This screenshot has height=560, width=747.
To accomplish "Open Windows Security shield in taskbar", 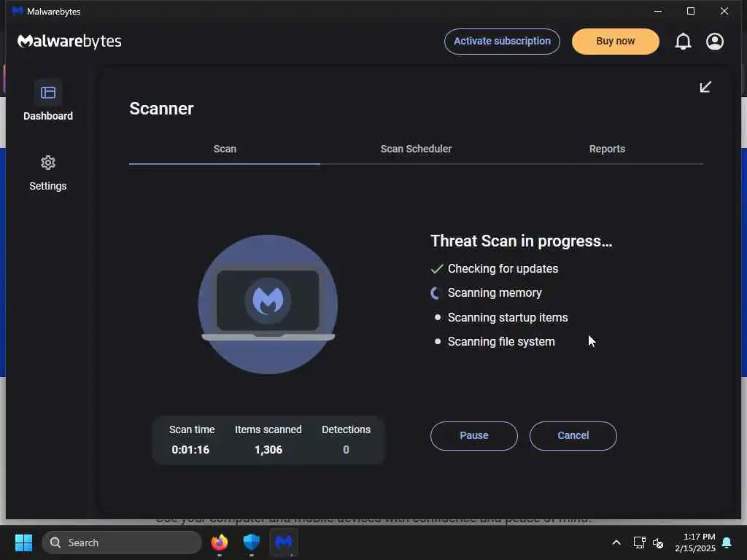I will point(252,542).
